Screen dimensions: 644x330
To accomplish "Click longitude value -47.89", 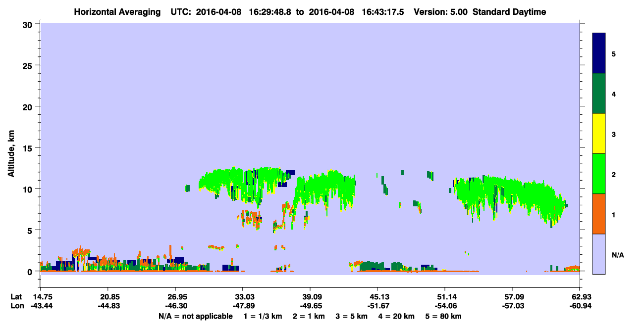I will [x=243, y=306].
